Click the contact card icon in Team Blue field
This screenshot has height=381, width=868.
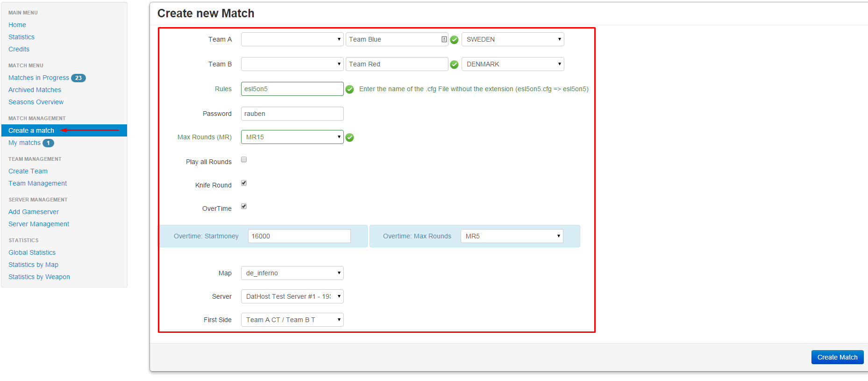click(x=444, y=39)
